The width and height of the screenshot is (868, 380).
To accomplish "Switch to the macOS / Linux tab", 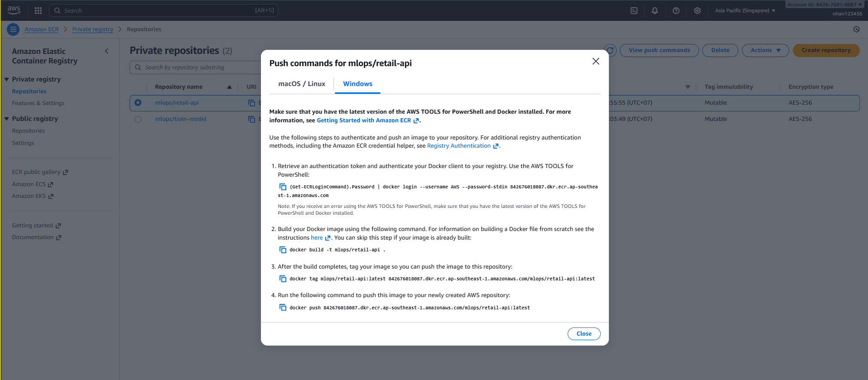I will point(302,84).
